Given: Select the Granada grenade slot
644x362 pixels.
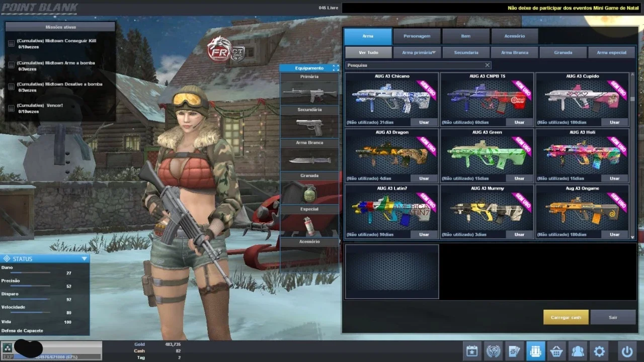Looking at the screenshot, I should [309, 192].
